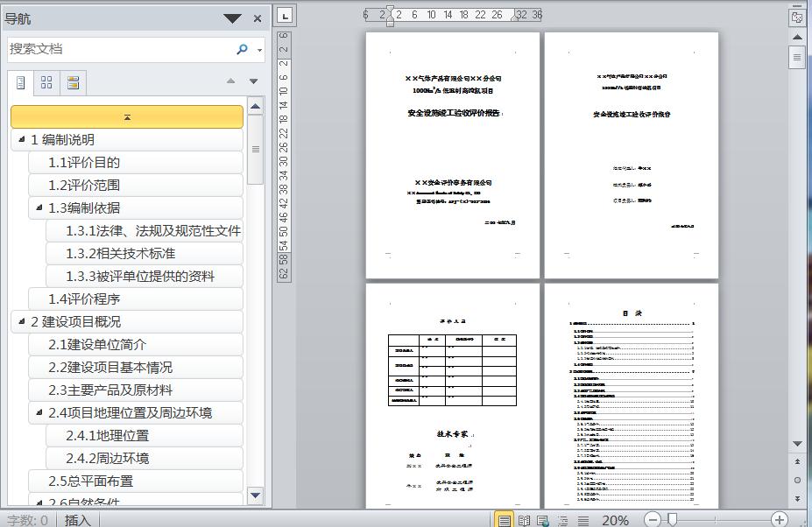Jump to '1.3.3被评单位提供的资料'
The width and height of the screenshot is (812, 527).
click(145, 277)
